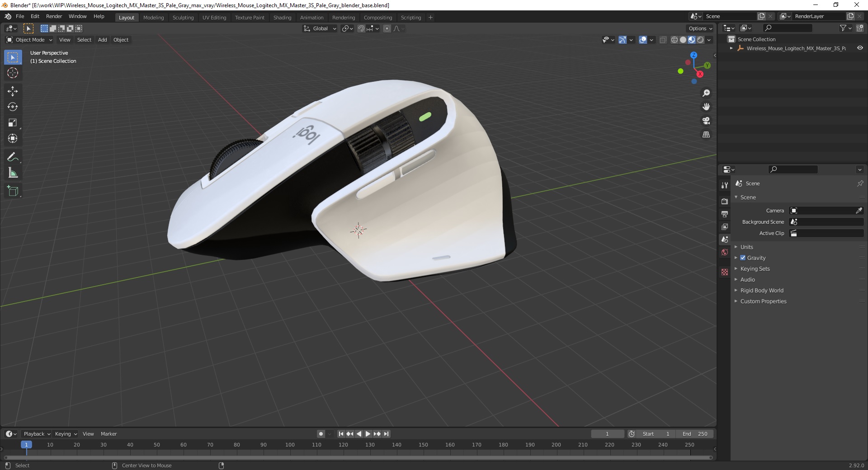
Task: Open the Texture properties tab
Action: click(725, 272)
